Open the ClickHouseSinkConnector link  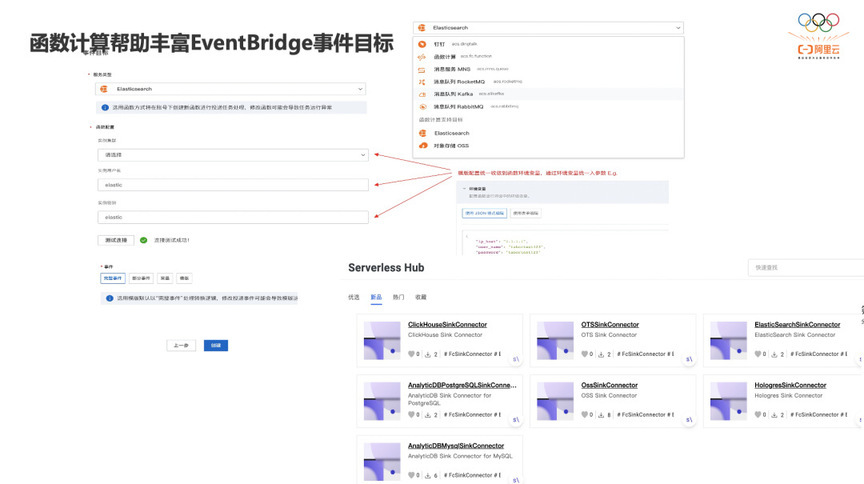(x=447, y=325)
